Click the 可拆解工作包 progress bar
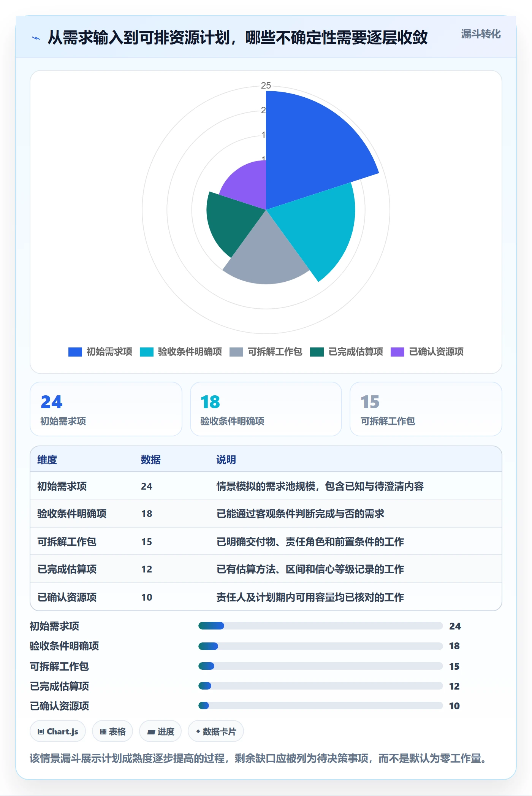532x796 pixels. pyautogui.click(x=320, y=666)
